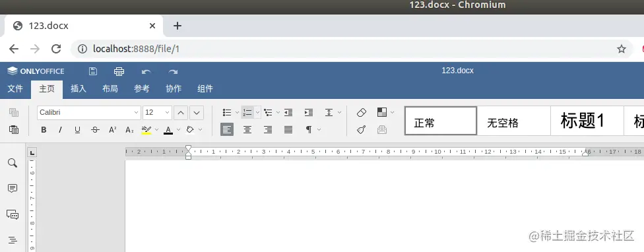Align text left
Viewport: 644px width, 252px height.
[227, 130]
